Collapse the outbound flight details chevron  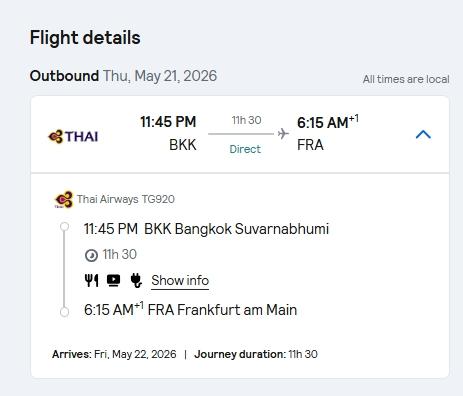423,135
